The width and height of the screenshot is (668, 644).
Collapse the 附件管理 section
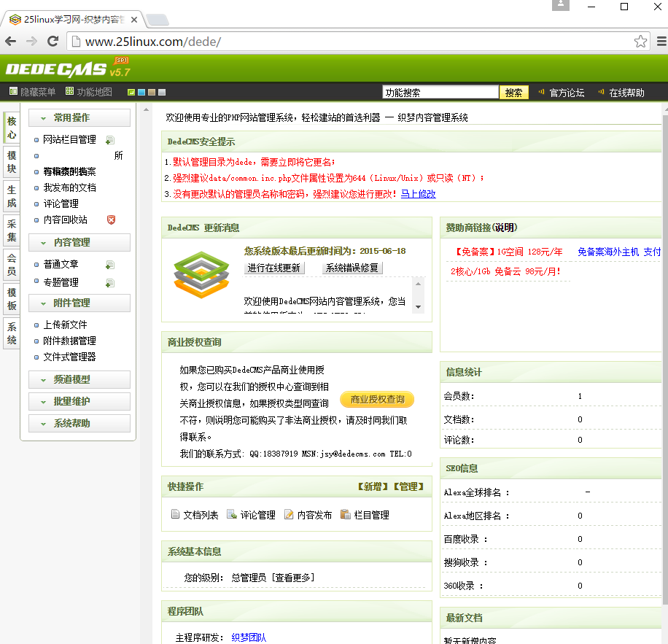[x=79, y=303]
